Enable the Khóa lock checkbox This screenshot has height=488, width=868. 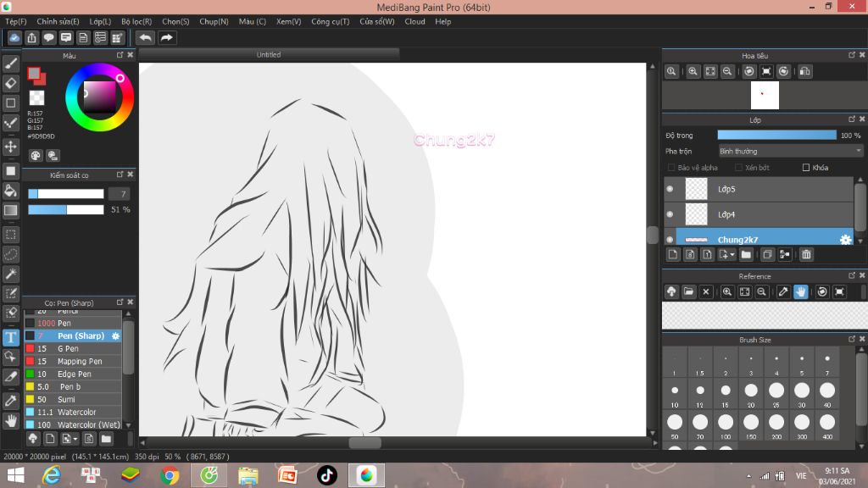(806, 168)
